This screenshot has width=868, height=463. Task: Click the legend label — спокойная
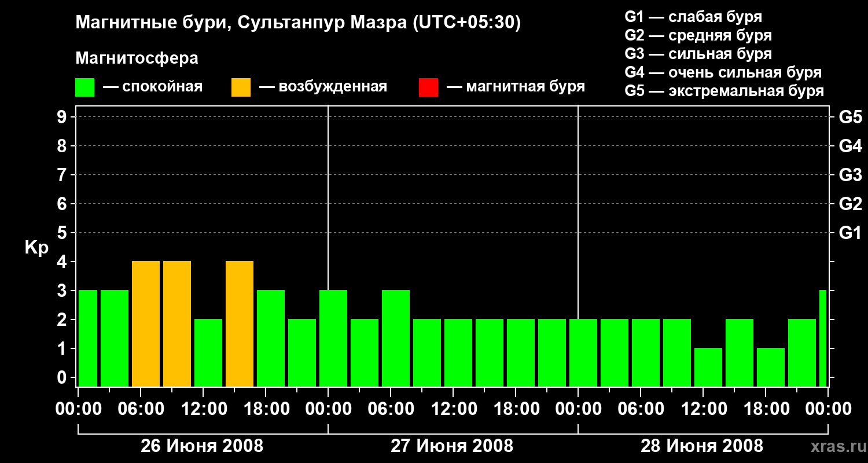(153, 87)
